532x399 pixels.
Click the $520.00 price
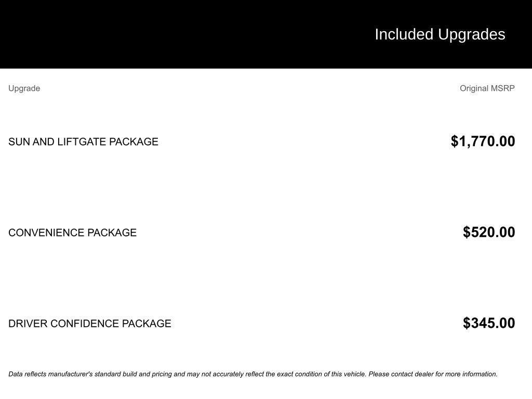coord(489,232)
